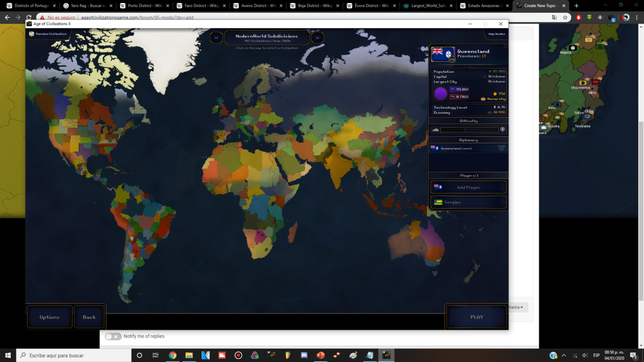Image resolution: width=644 pixels, height=362 pixels.
Task: Open the game Options menu
Action: pos(49,317)
